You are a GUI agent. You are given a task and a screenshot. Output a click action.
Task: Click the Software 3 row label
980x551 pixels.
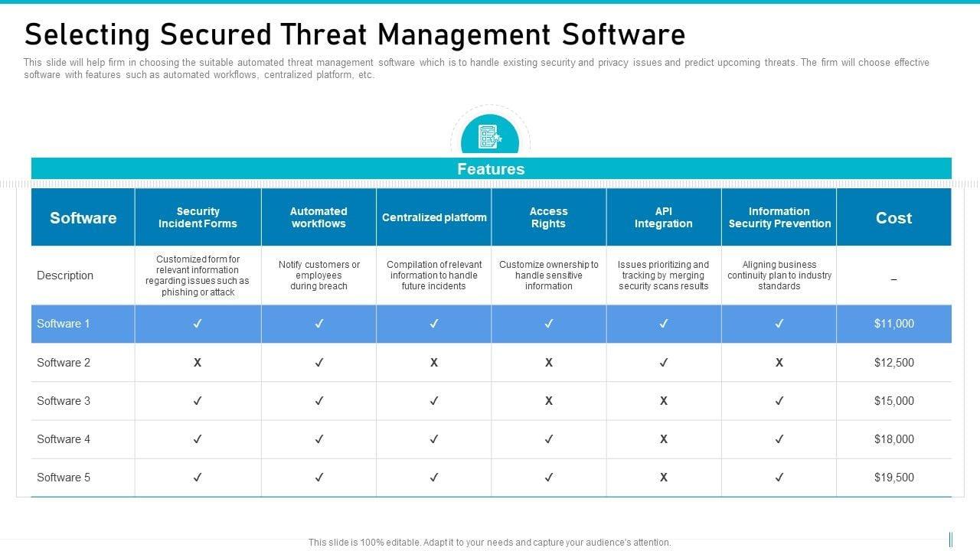click(x=64, y=401)
